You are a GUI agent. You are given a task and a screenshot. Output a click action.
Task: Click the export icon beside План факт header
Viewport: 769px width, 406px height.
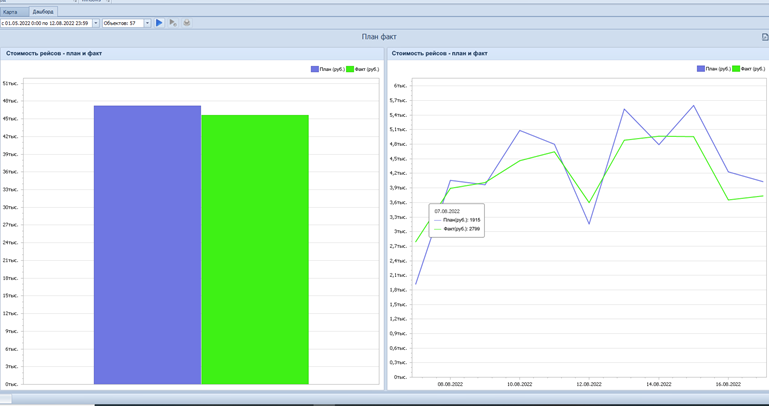[x=765, y=37]
